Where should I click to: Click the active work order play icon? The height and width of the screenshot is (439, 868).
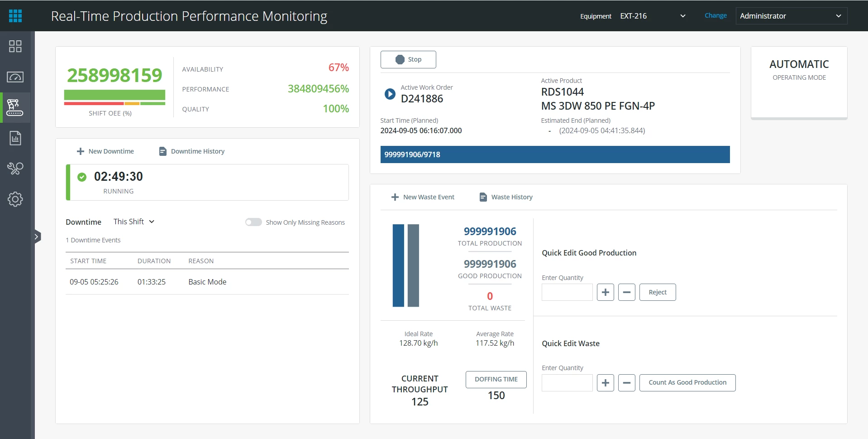(390, 94)
